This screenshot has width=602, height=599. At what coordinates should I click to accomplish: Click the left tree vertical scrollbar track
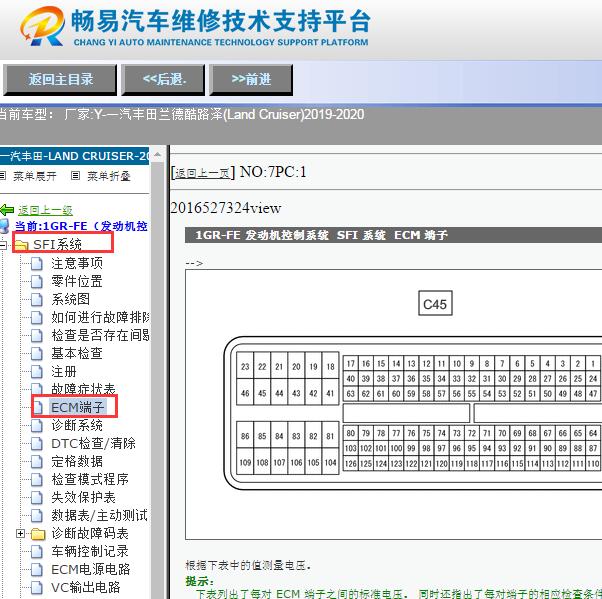[x=157, y=380]
